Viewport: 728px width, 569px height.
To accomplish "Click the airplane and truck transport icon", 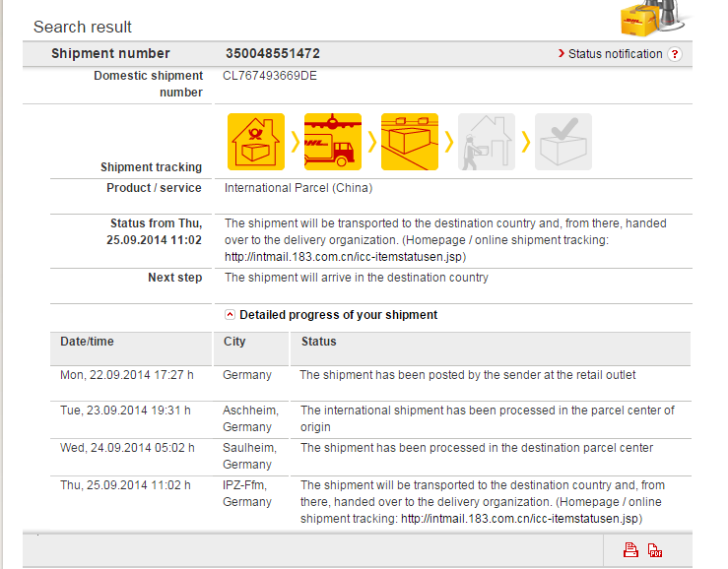I will [x=333, y=142].
